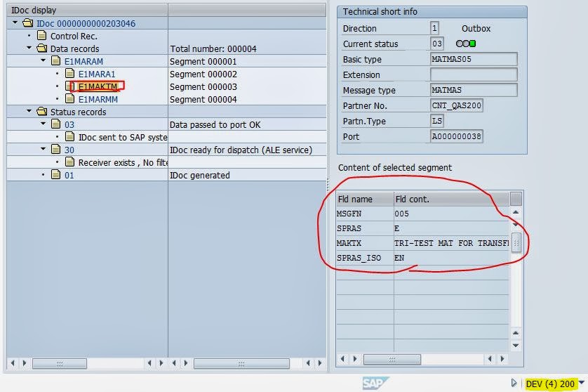Collapse the status 30 node
588x392 pixels.
click(x=43, y=149)
